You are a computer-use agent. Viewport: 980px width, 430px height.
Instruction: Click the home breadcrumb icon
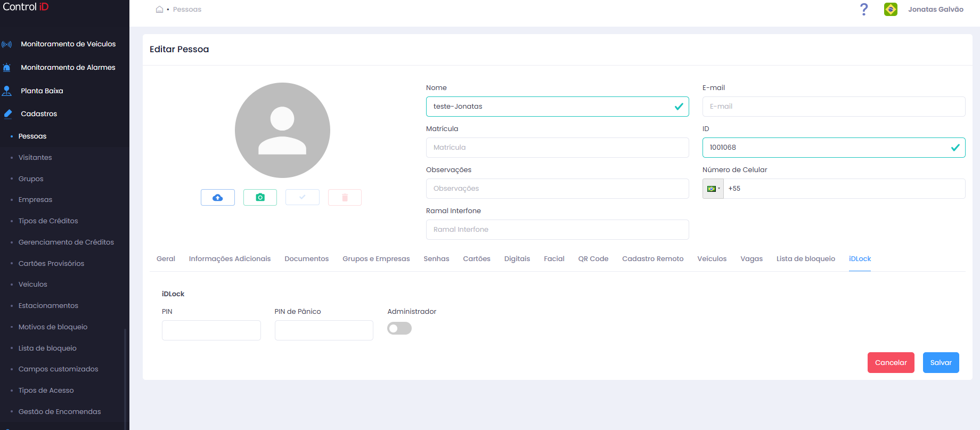click(x=159, y=9)
